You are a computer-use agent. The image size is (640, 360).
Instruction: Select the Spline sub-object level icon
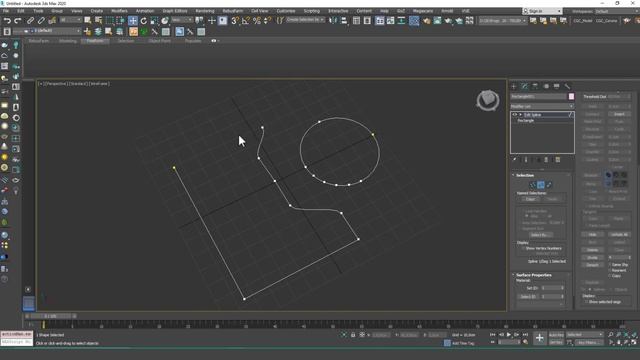click(x=549, y=185)
